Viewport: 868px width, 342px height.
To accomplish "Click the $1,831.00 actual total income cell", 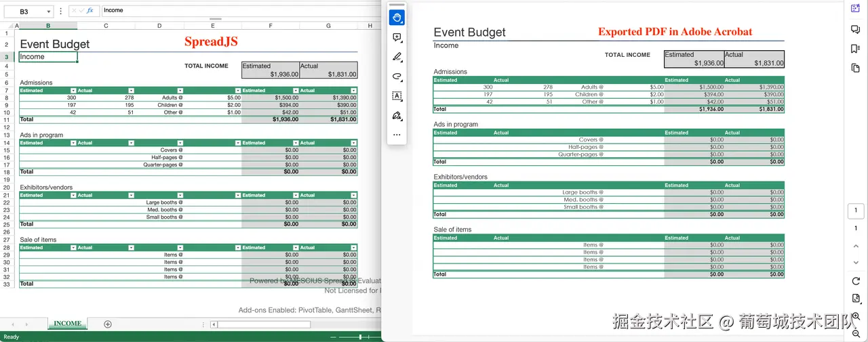I will (328, 74).
